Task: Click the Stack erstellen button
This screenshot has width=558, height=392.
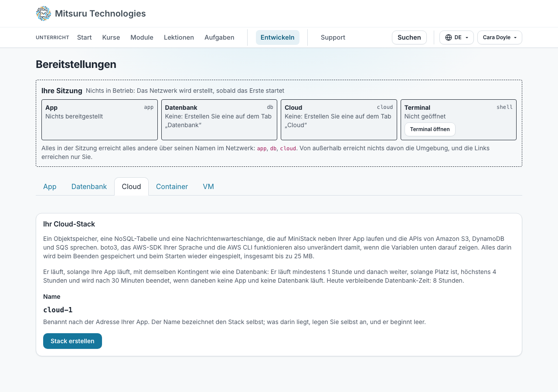Action: [x=72, y=341]
